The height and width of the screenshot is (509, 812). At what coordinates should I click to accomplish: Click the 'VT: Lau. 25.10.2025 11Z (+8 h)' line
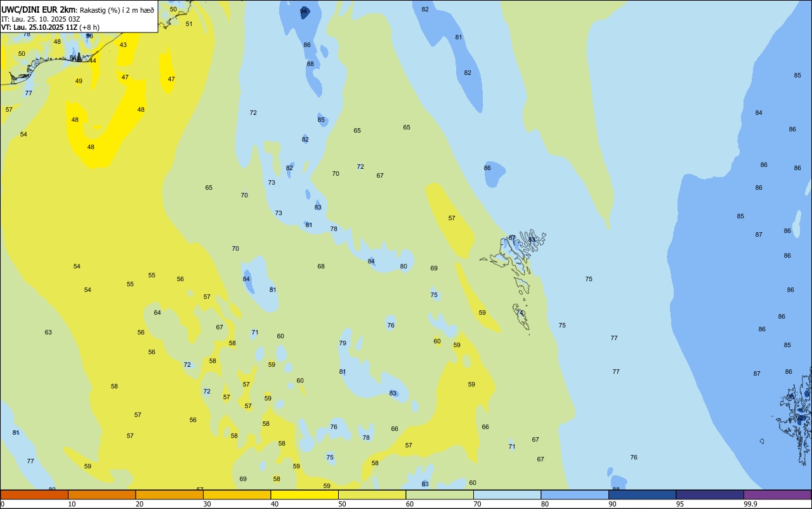tap(50, 27)
